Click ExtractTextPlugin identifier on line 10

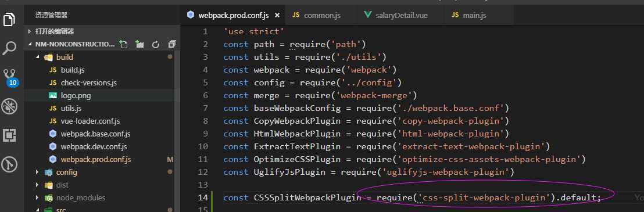point(298,146)
